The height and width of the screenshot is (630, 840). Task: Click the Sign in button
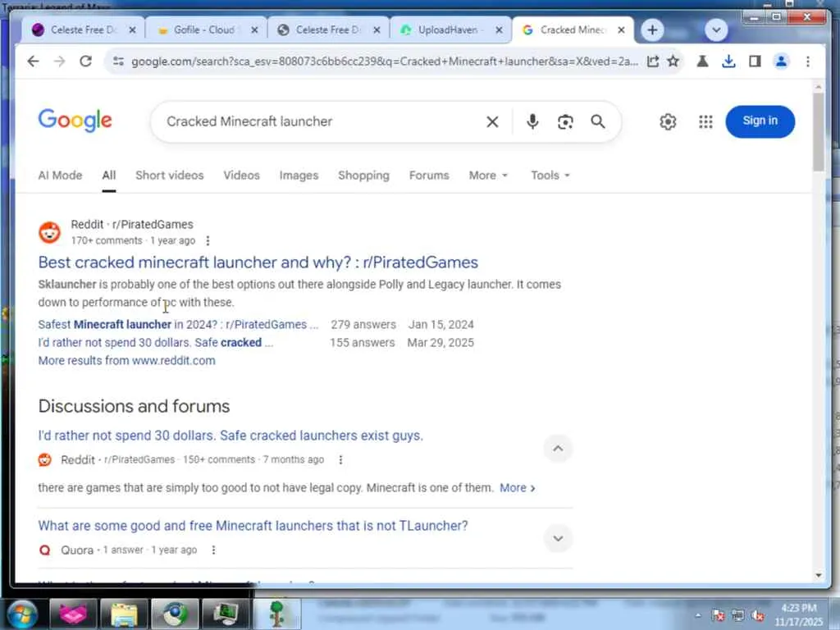click(x=760, y=121)
